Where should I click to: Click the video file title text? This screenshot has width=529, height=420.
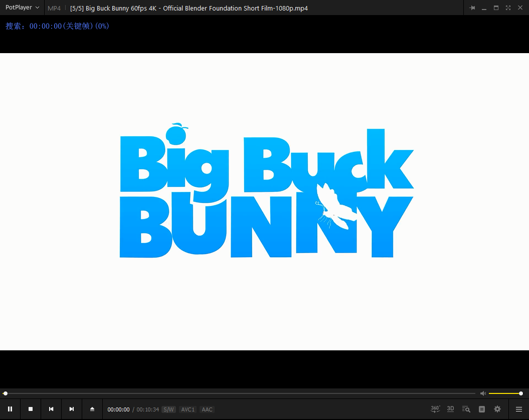(x=189, y=8)
